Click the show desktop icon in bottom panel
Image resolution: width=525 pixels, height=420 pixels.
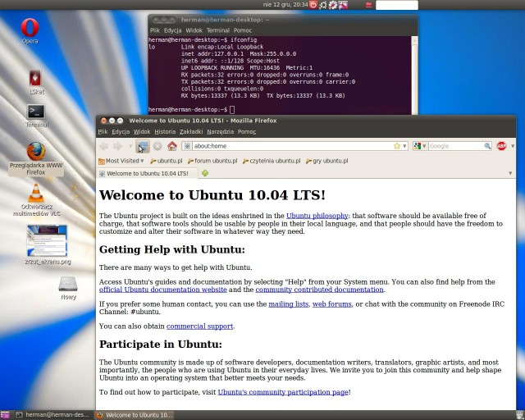[x=5, y=415]
